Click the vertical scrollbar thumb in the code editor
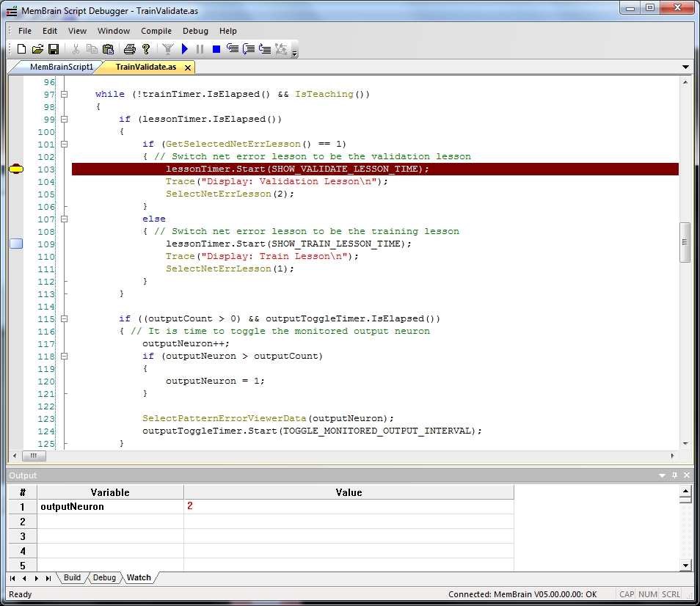700x606 pixels. 685,242
